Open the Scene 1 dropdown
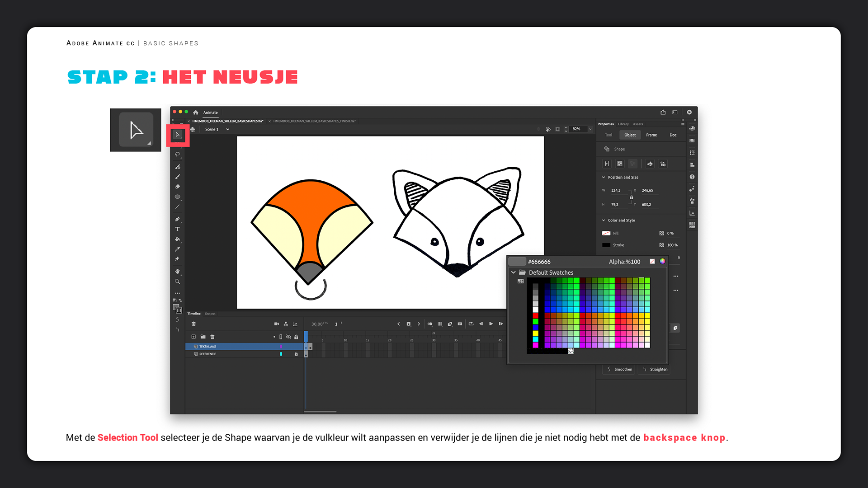The width and height of the screenshot is (868, 488). point(227,129)
